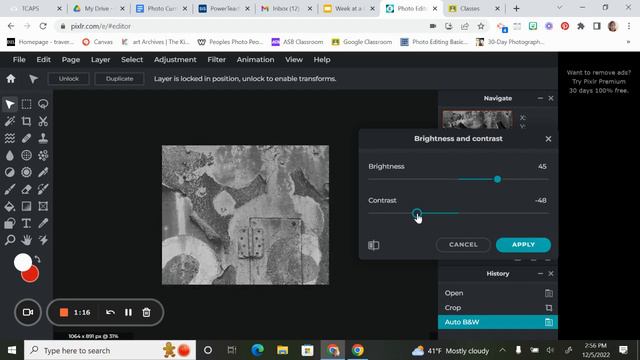Select the half-circle Dodge/Burn tool
Screen dimensions: 640x360
point(10,172)
